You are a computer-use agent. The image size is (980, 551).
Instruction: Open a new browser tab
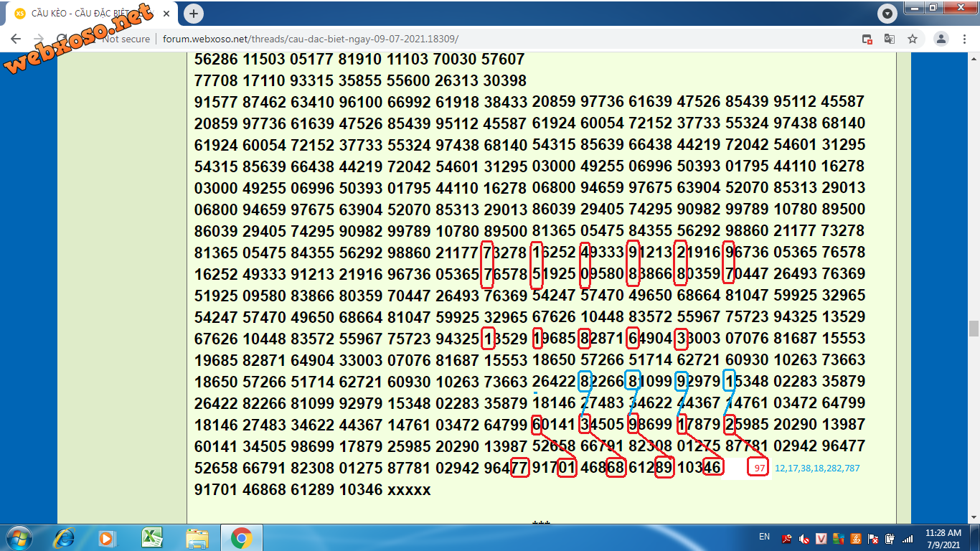pyautogui.click(x=194, y=14)
